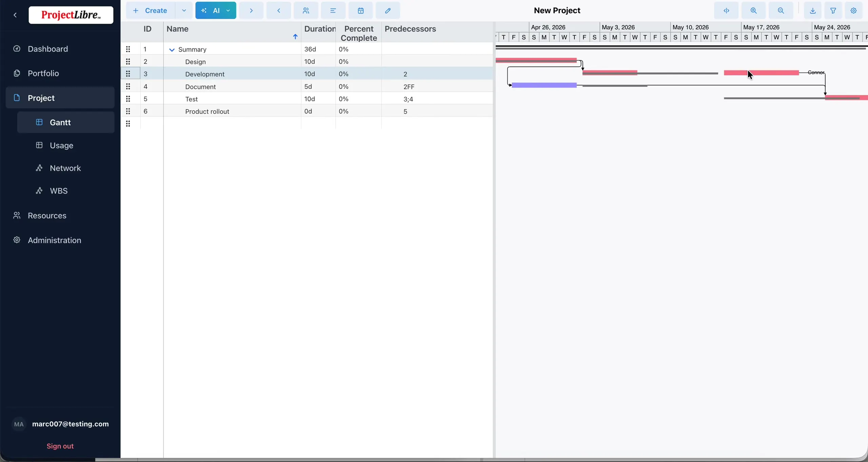Zoom out the Gantt timeline

[x=781, y=11]
